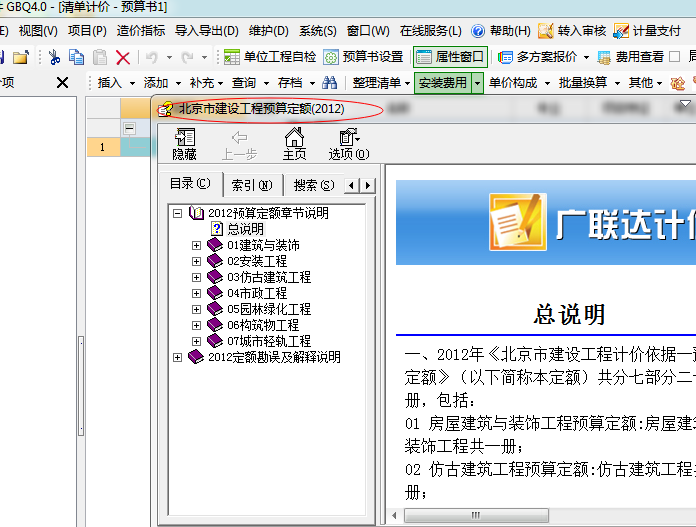Select the 06构筑物工程 tree item

pos(263,325)
